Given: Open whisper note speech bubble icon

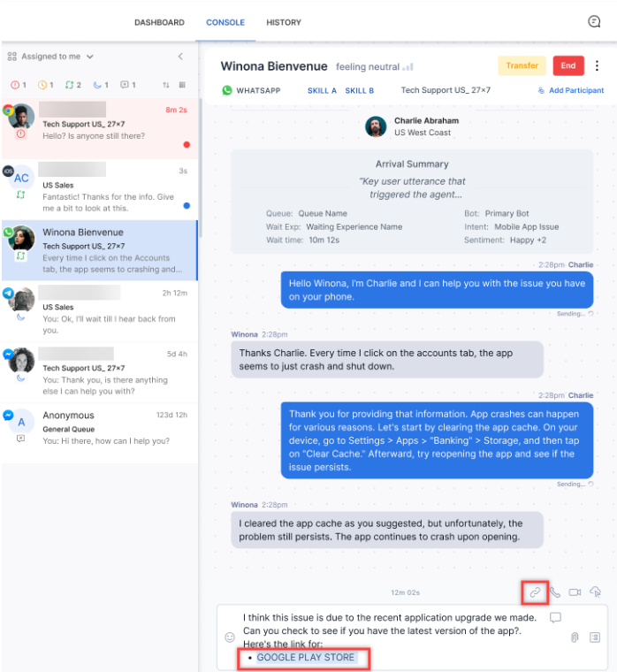Looking at the screenshot, I should tap(555, 617).
